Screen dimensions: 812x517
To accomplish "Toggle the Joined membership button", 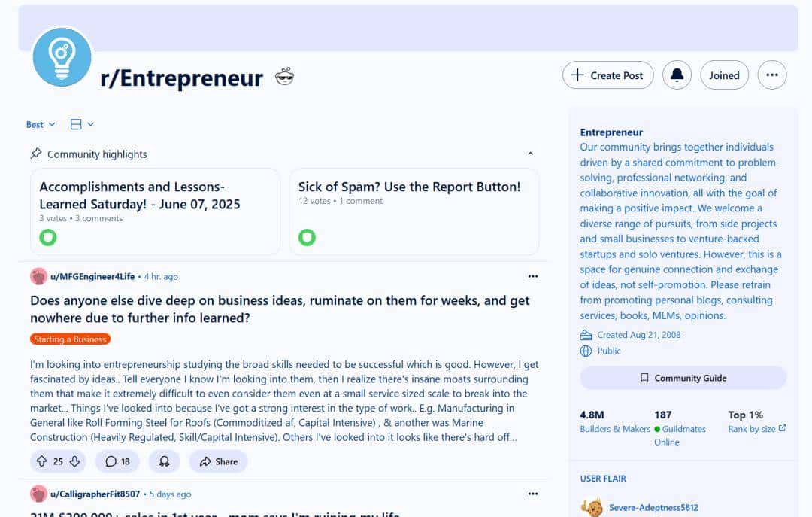I will 724,75.
